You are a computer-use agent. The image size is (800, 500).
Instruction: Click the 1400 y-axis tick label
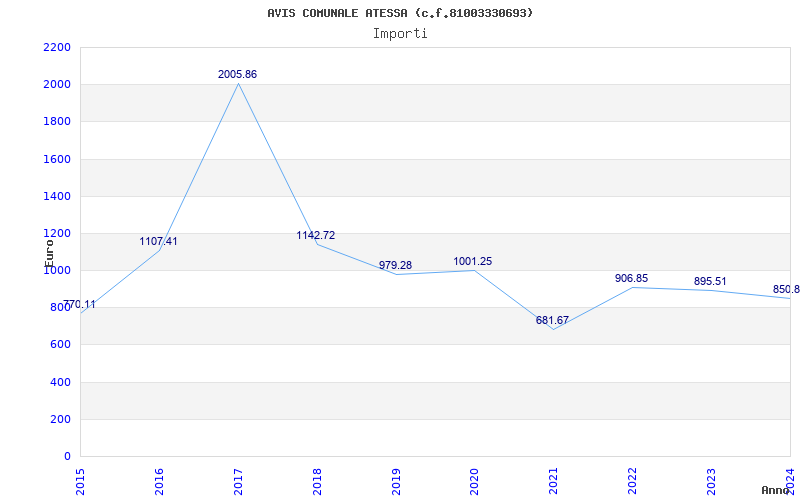(57, 196)
